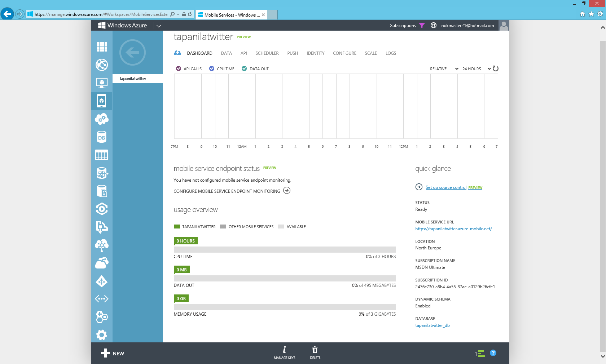Screen dimensions: 606x364
Task: Open address bar search dropdown arrow
Action: (x=178, y=14)
